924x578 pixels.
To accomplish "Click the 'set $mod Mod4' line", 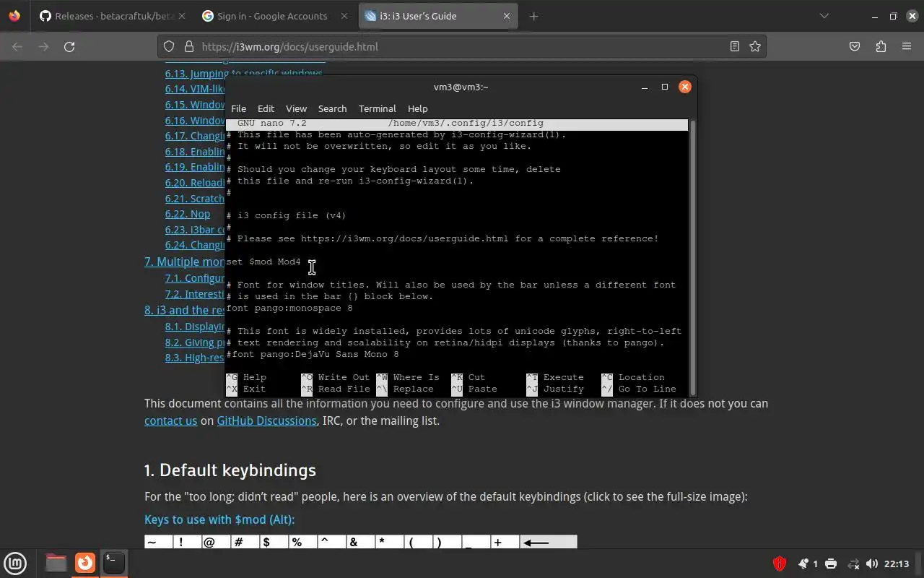I will (263, 262).
